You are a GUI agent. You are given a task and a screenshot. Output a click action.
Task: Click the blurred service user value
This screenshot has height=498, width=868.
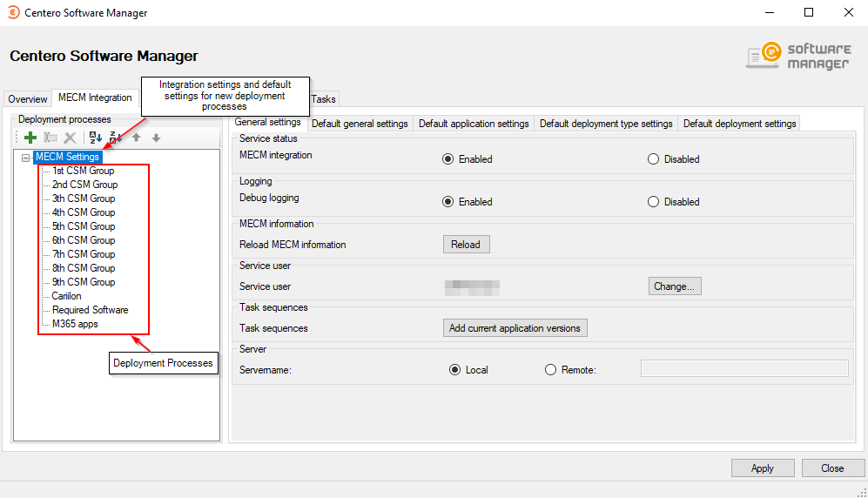tap(472, 287)
